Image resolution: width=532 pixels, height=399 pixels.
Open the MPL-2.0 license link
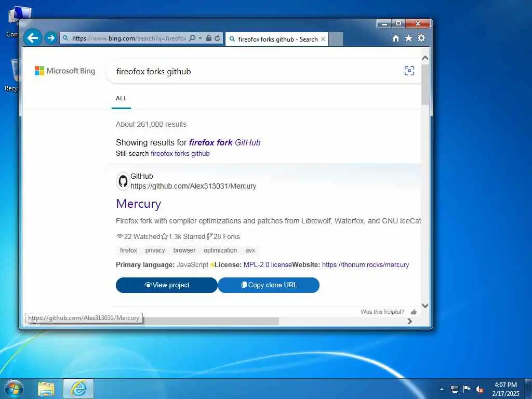point(268,264)
